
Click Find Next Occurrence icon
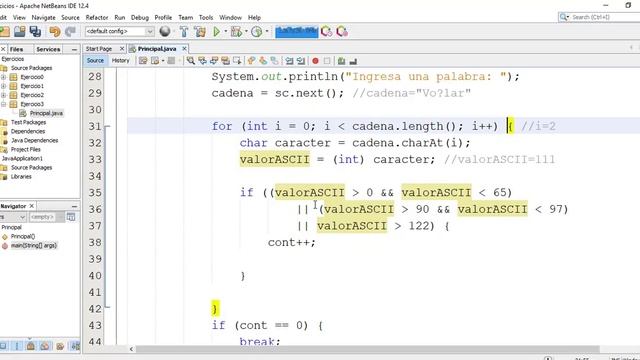[214, 61]
